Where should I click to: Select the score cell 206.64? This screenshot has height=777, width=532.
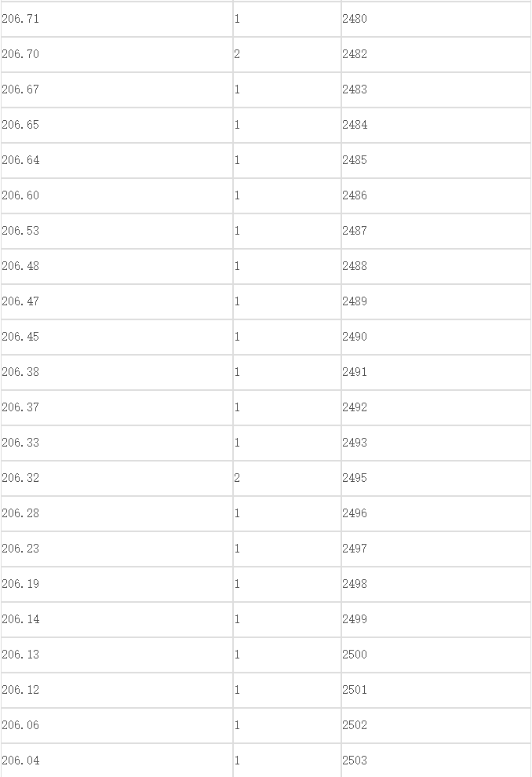117,160
